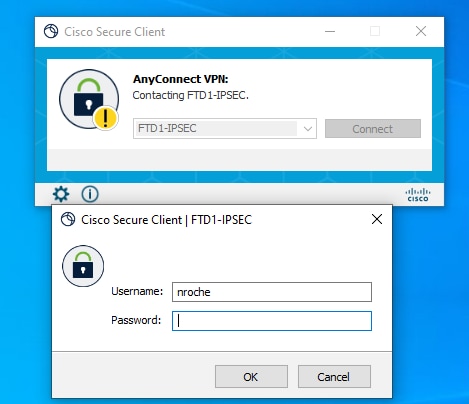
Task: Open the info icon next to the gear
Action: (90, 194)
